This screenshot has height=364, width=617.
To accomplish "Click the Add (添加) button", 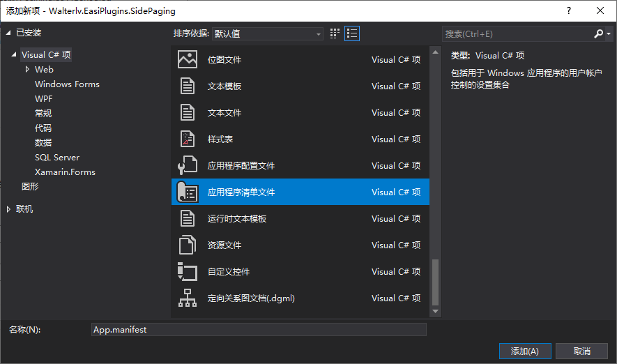I will [524, 351].
